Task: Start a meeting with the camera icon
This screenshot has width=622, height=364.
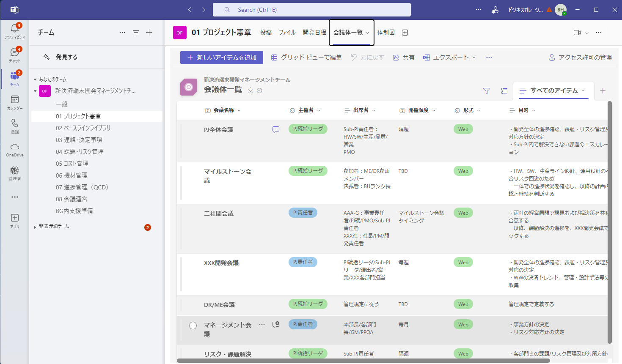Action: [x=577, y=33]
